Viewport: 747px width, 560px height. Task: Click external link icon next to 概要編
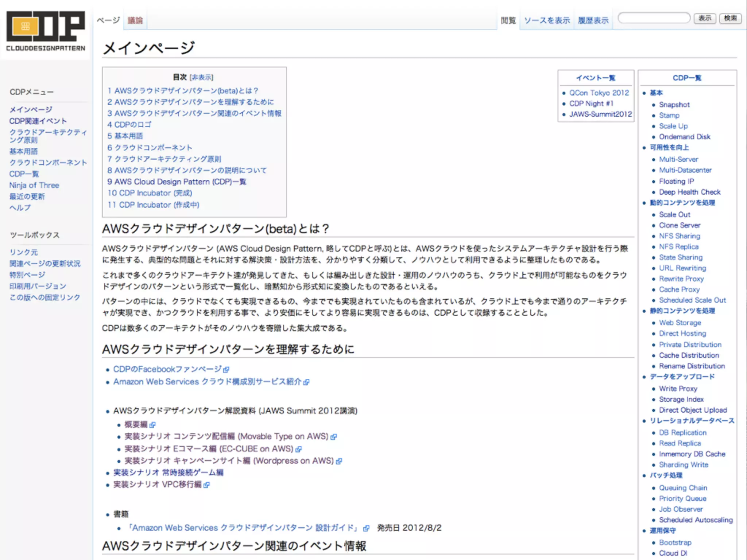[152, 425]
